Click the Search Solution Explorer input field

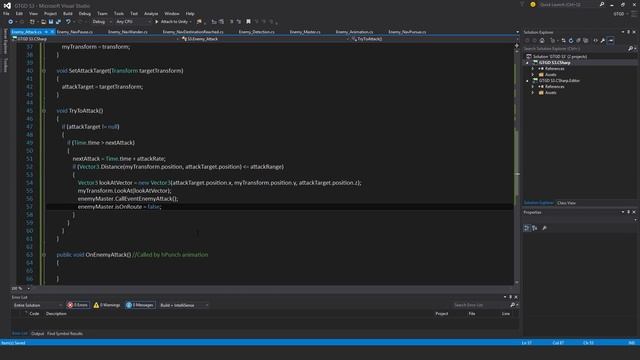click(x=576, y=49)
